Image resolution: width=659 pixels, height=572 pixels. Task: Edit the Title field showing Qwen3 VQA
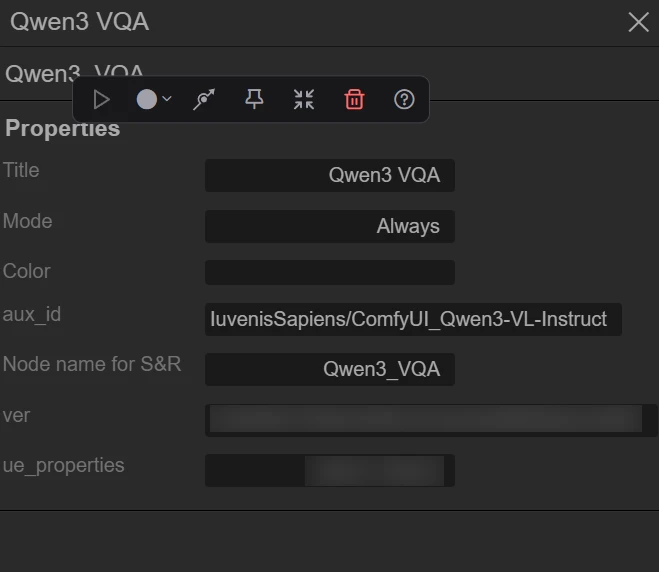pyautogui.click(x=330, y=175)
